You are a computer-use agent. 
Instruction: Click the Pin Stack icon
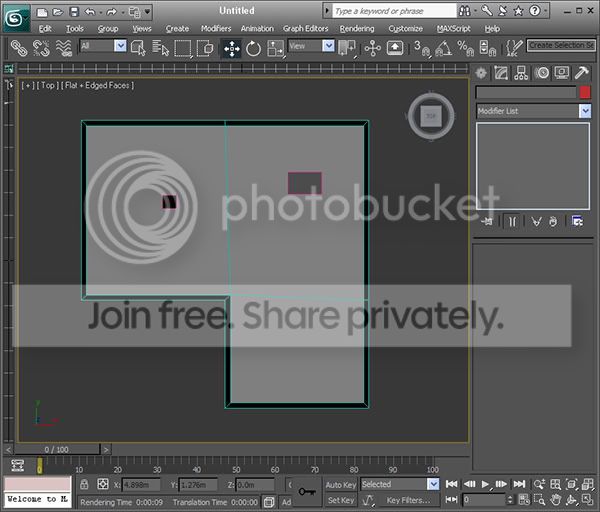pyautogui.click(x=487, y=222)
